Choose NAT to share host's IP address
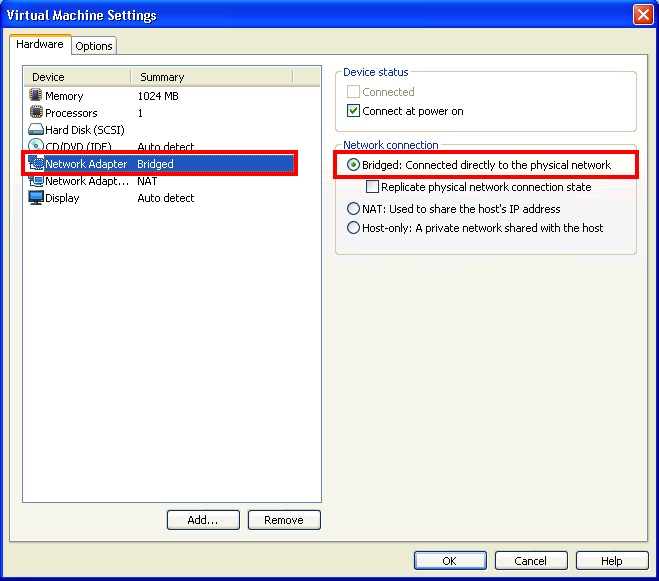Image resolution: width=659 pixels, height=581 pixels. pyautogui.click(x=353, y=209)
